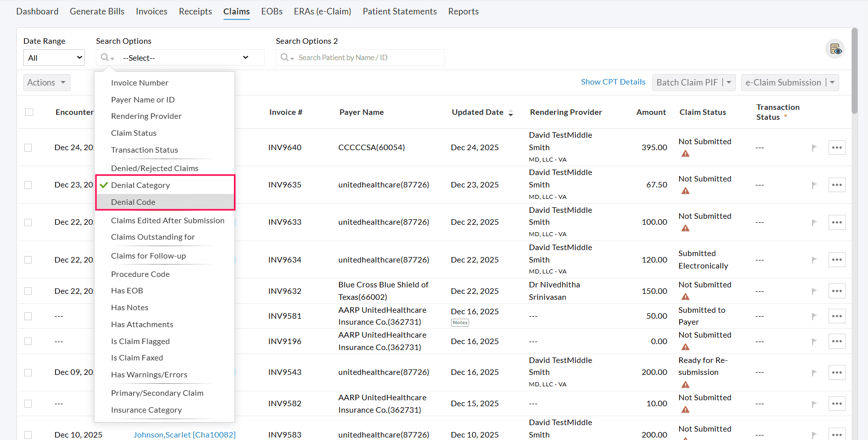Image resolution: width=868 pixels, height=440 pixels.
Task: Click flag icon for invoice INV9640
Action: coord(814,148)
